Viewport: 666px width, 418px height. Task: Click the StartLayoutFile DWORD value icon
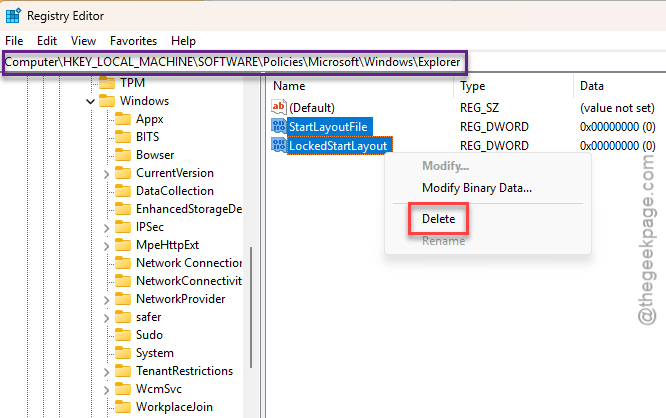tap(279, 126)
